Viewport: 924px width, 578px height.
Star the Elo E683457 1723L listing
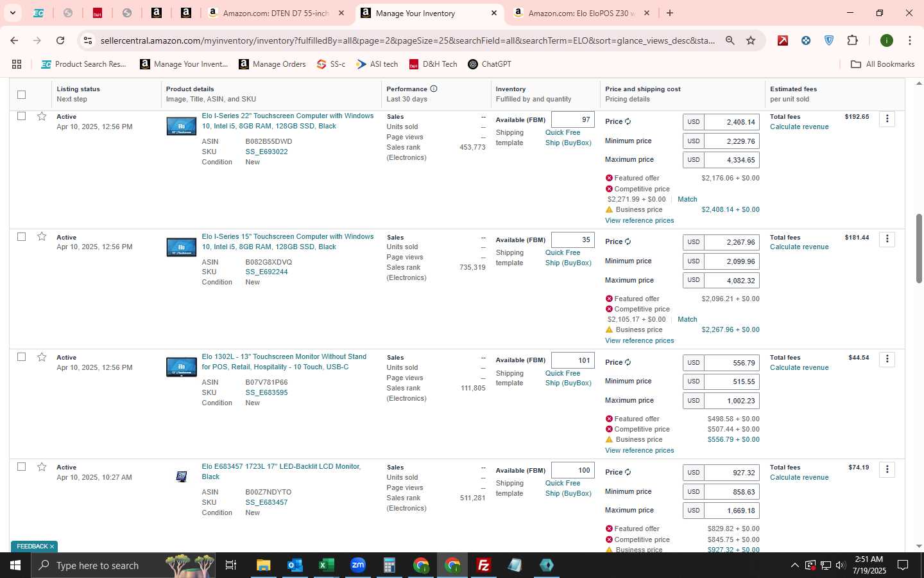(x=42, y=467)
